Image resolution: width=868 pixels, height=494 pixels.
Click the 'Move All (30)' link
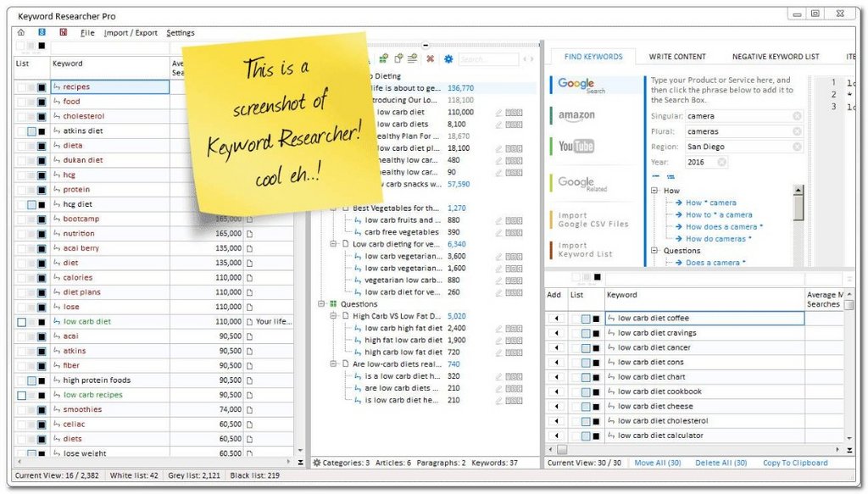pyautogui.click(x=658, y=463)
